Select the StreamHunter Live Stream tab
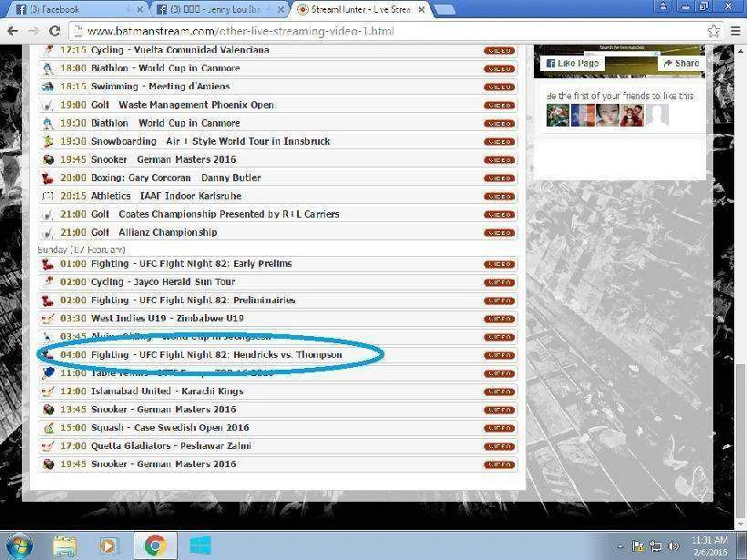Viewport: 747px width, 560px height. click(360, 9)
